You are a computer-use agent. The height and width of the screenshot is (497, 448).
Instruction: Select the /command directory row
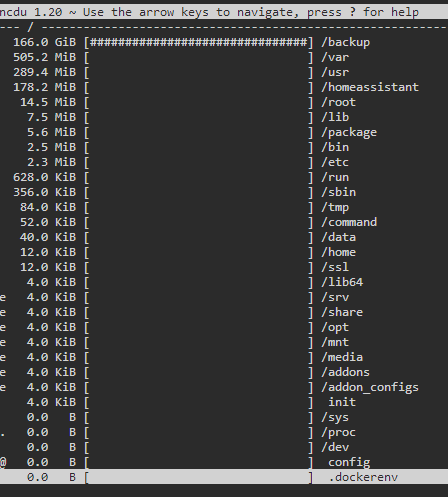click(224, 222)
